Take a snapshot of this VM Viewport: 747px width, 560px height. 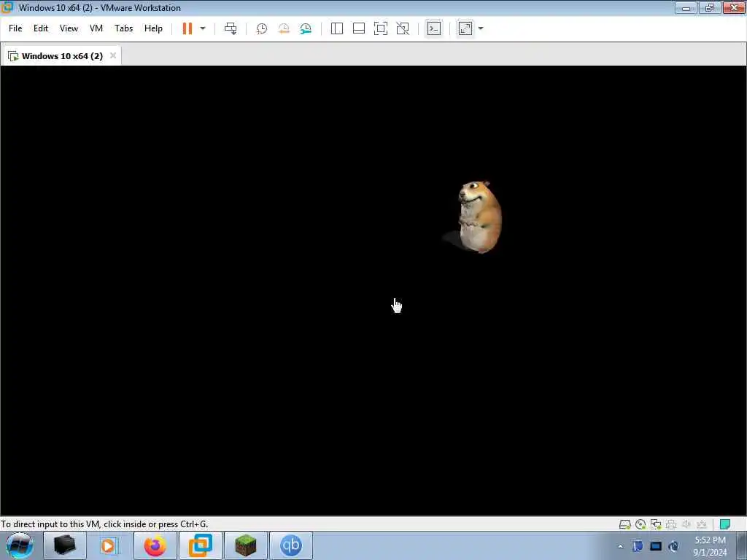[x=262, y=28]
